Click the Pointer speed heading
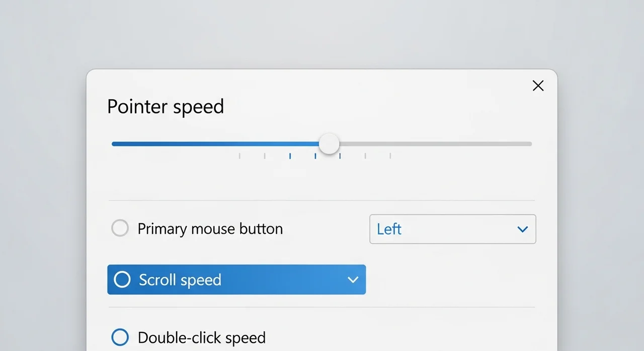The width and height of the screenshot is (644, 351). pyautogui.click(x=166, y=107)
